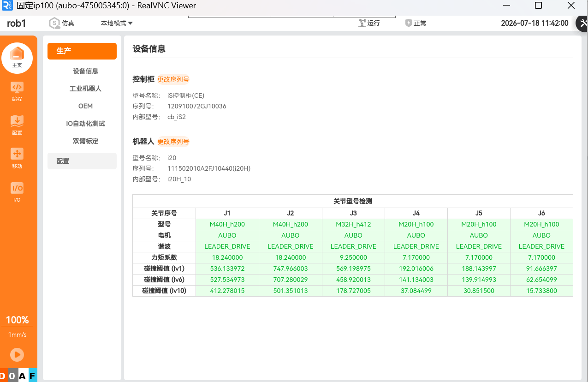This screenshot has height=382, width=588.
Task: Click collision threshold 141.134003 cell
Action: 416,280
